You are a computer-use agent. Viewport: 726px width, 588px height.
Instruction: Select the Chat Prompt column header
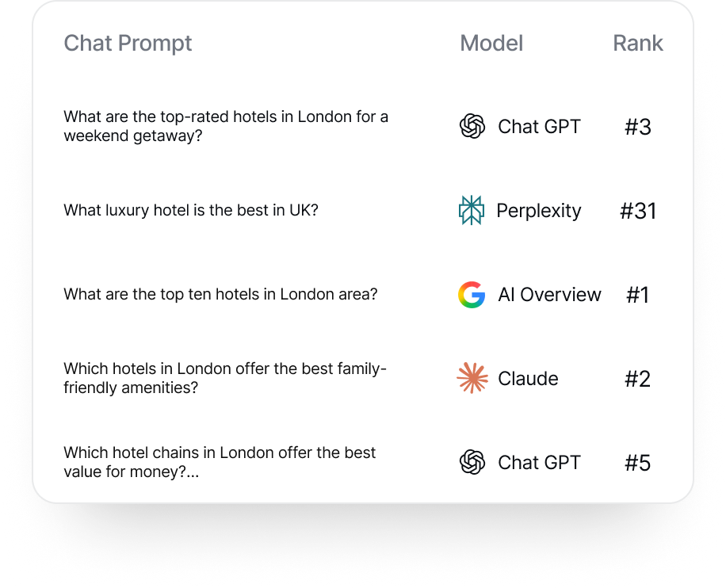click(x=128, y=43)
